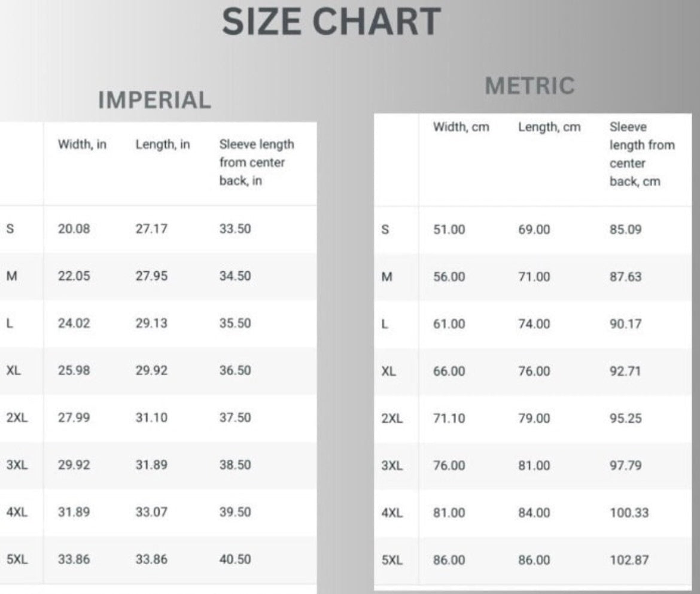Screen dimensions: 700x594
Task: Select the 74.00 length cell for L
Action: pos(534,324)
